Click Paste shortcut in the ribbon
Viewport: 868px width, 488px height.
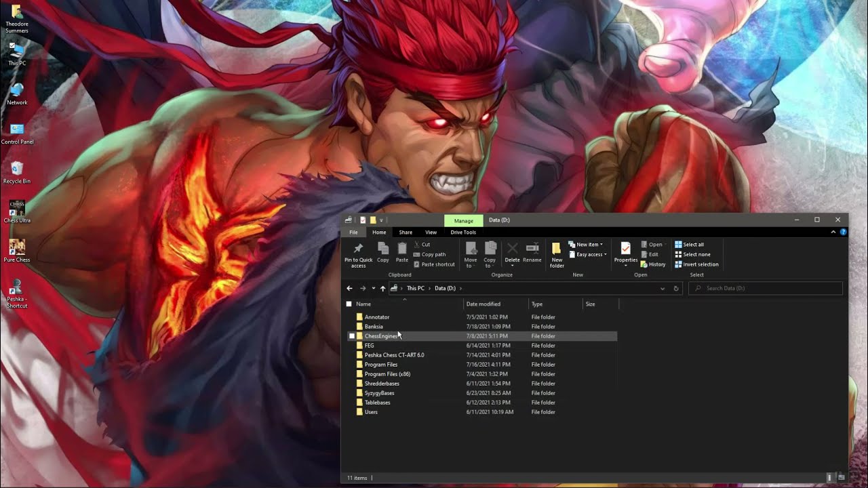click(434, 264)
